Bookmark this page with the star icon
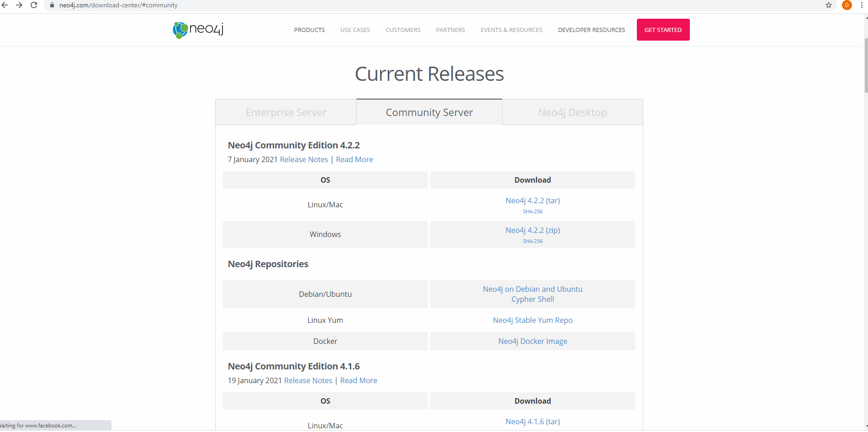868x432 pixels. (x=829, y=5)
